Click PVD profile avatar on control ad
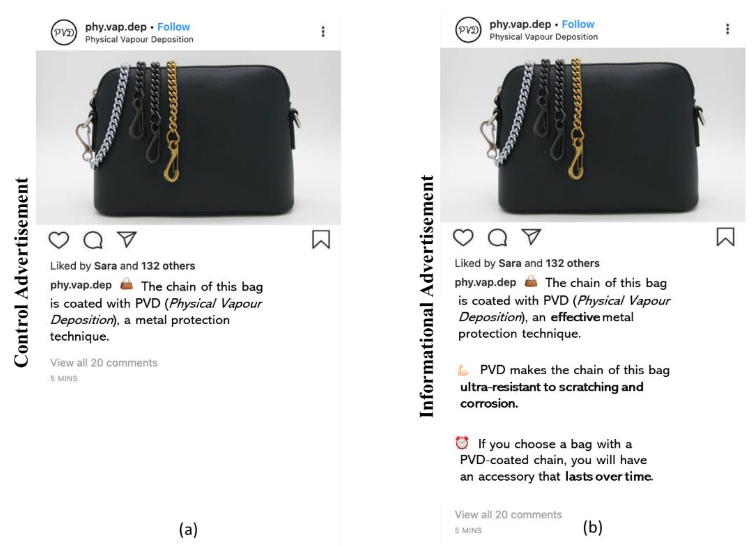This screenshot has width=756, height=546. [64, 32]
